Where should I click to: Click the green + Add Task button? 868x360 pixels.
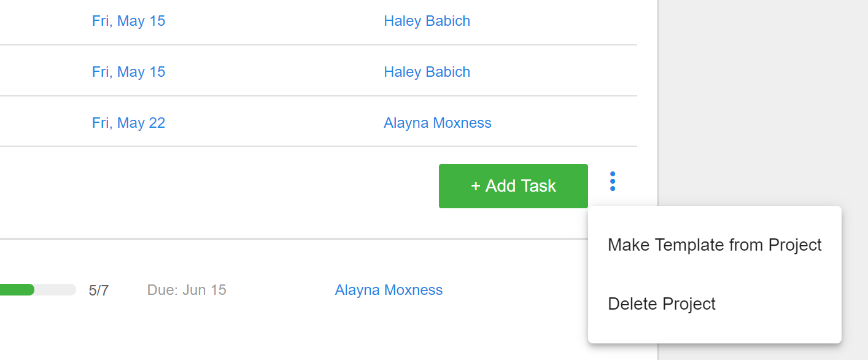pyautogui.click(x=513, y=186)
